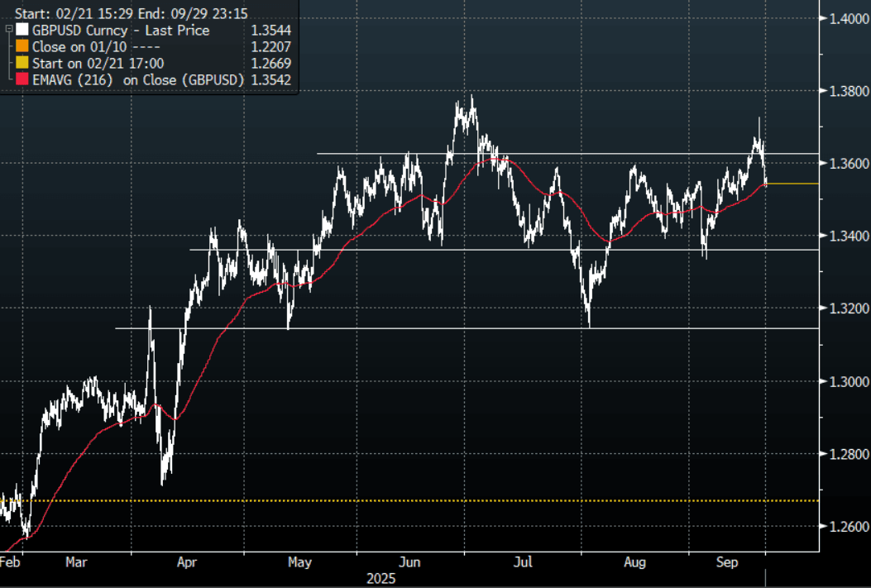The width and height of the screenshot is (871, 588).
Task: Select the GBPUSD Curncy - Last Price label
Action: 121,31
